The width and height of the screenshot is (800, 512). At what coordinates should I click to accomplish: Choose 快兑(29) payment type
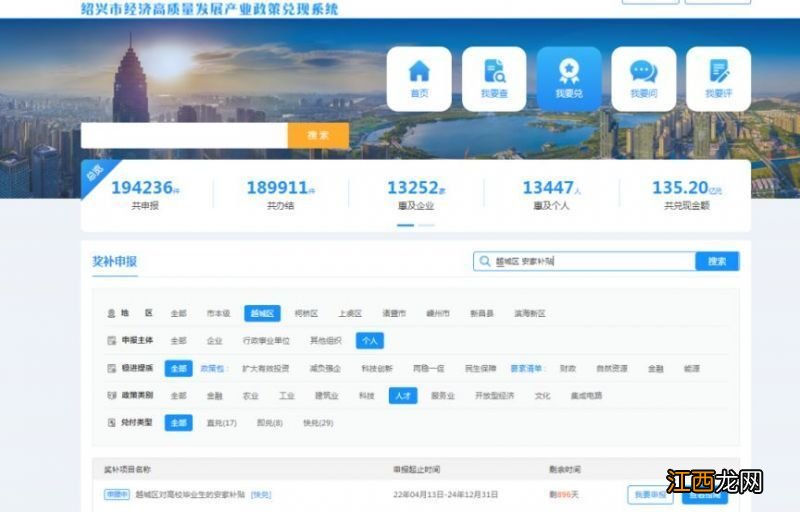(x=318, y=423)
